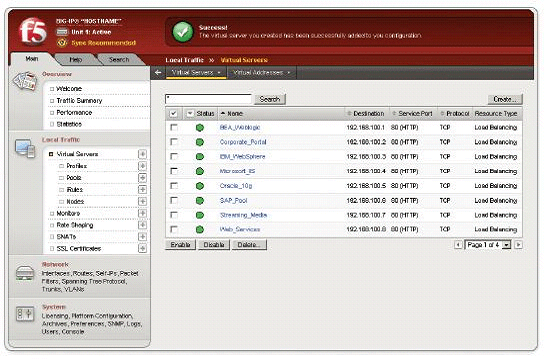Viewport: 544px width, 363px height.
Task: Switch to the Help tab
Action: (76, 60)
